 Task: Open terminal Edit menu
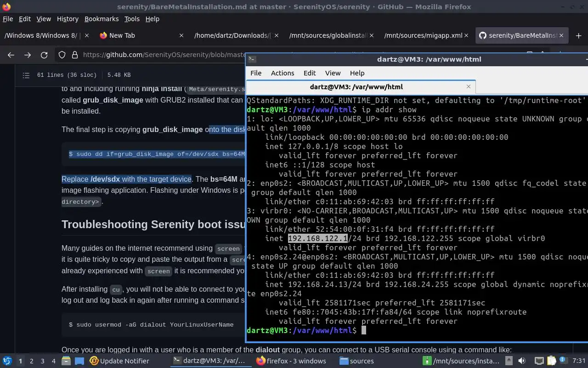pyautogui.click(x=310, y=73)
